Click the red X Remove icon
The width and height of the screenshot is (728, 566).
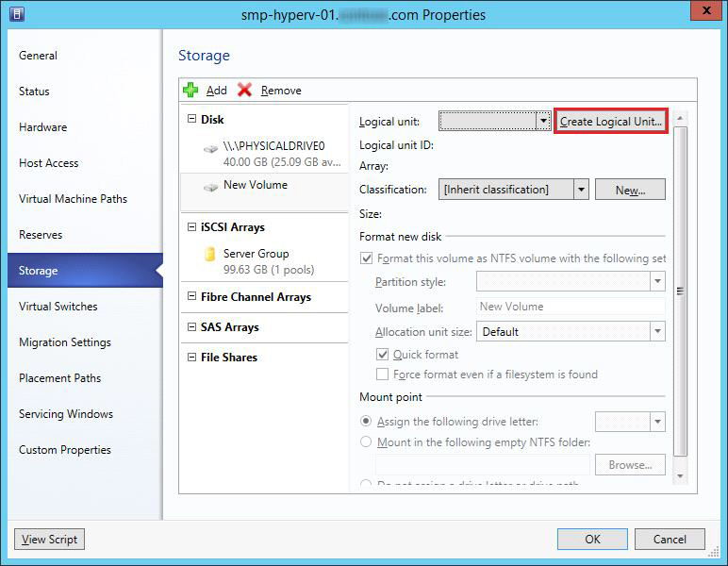[x=245, y=90]
